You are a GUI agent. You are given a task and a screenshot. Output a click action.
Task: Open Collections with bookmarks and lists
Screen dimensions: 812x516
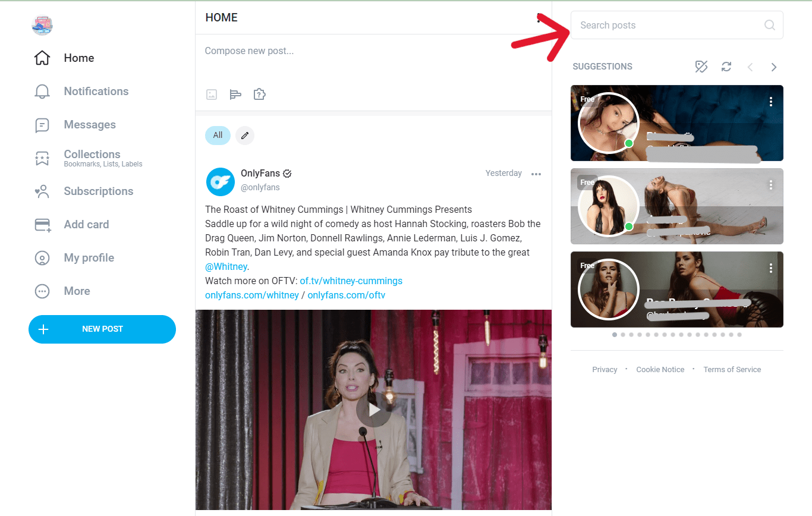point(92,158)
